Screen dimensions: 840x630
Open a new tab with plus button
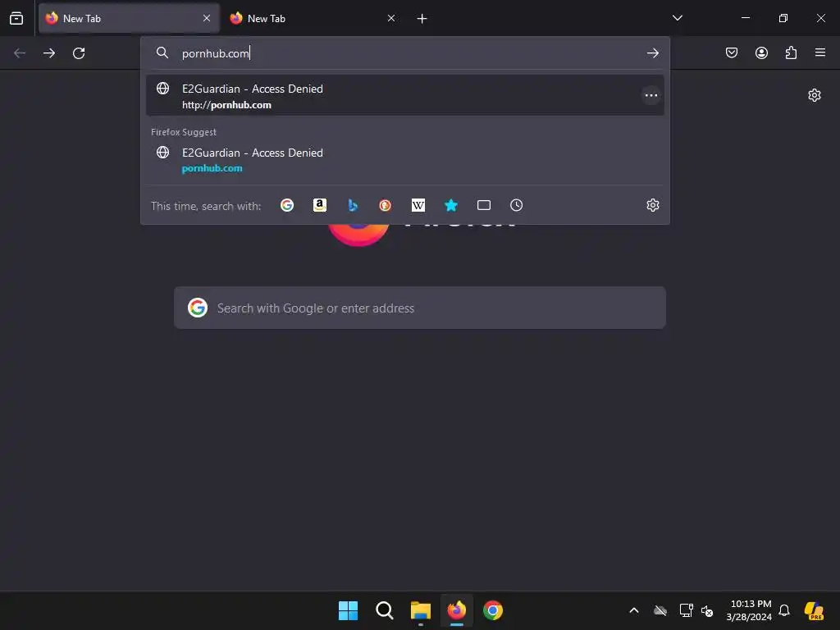(422, 19)
